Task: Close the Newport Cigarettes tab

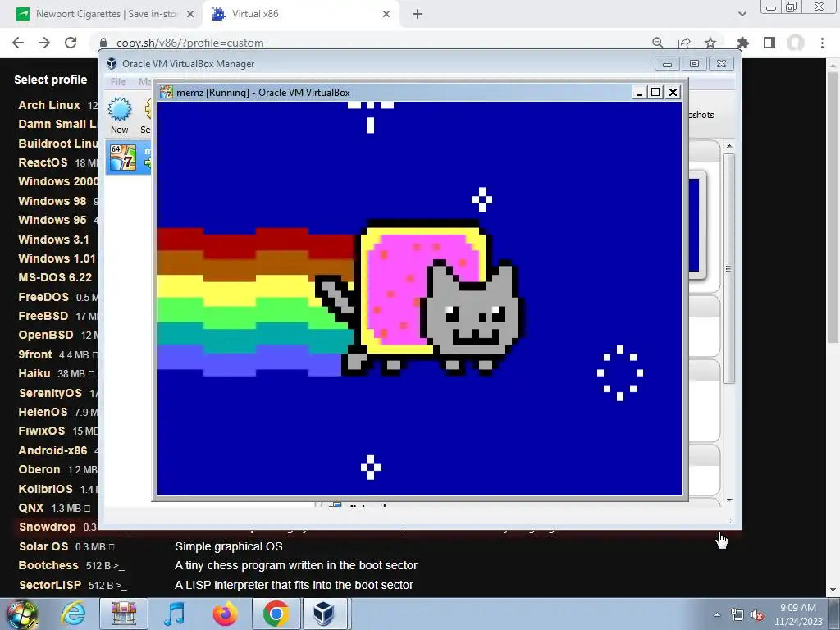Action: tap(190, 15)
